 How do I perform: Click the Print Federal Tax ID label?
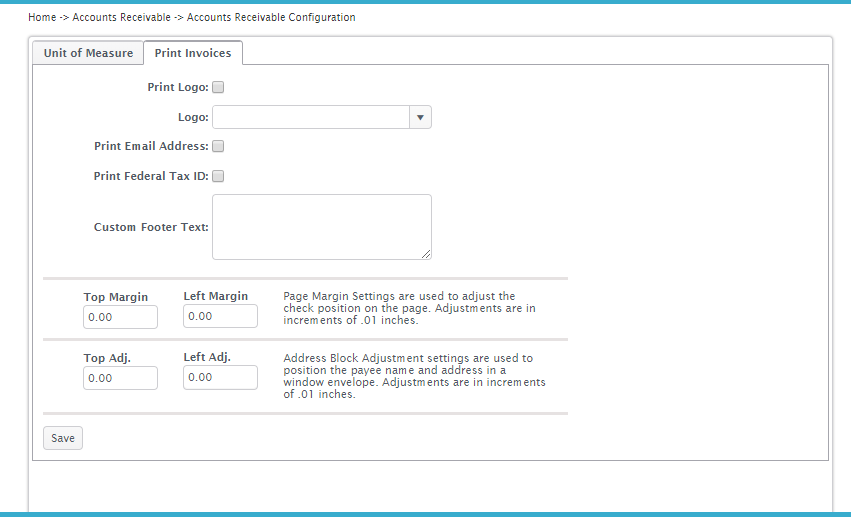coord(151,176)
